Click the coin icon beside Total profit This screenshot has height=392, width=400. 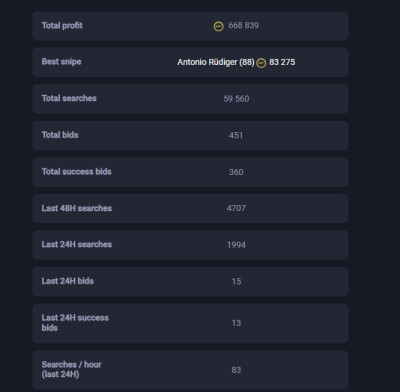tap(219, 26)
